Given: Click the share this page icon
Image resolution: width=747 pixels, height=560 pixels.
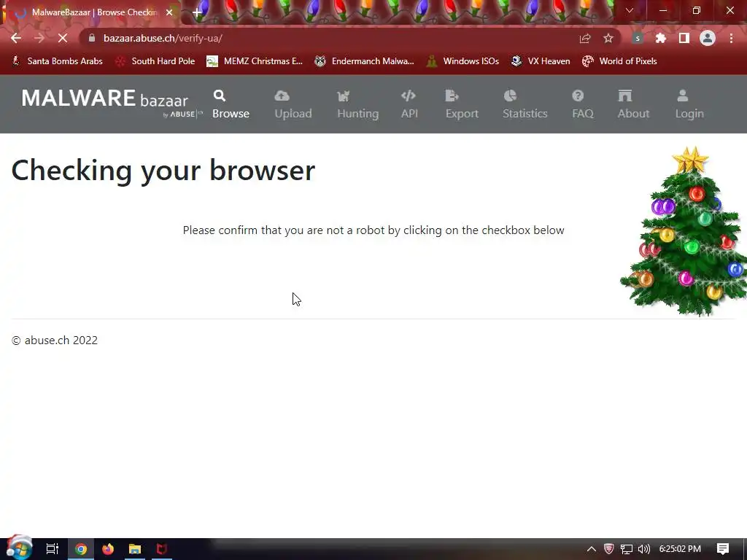Looking at the screenshot, I should [x=585, y=39].
